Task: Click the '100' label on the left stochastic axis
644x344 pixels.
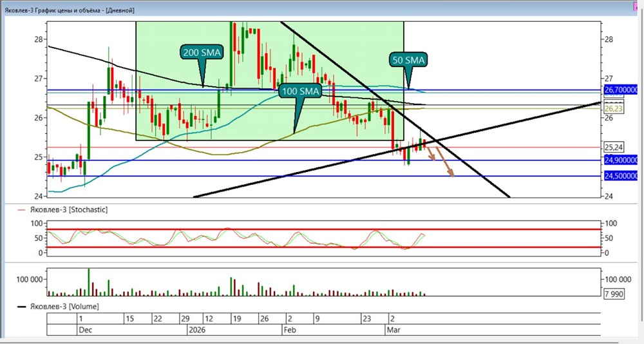Action: coord(37,223)
